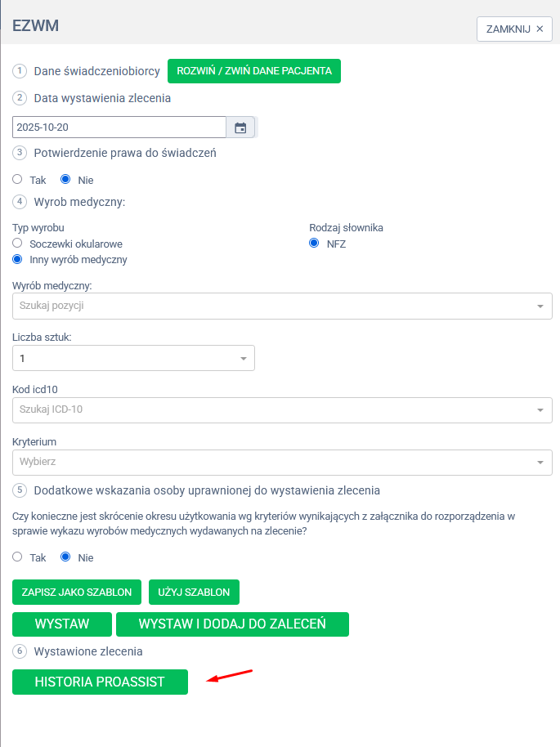
Task: Click the ZAMKNIJ close button
Action: tap(514, 29)
